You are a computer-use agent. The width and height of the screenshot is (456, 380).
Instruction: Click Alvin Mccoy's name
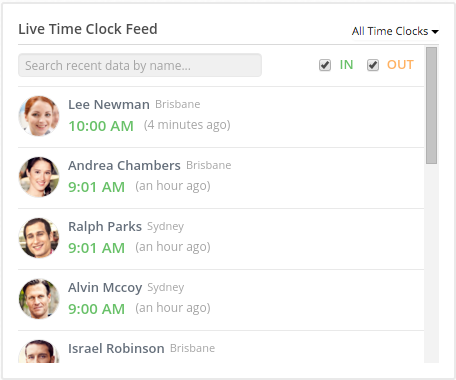click(105, 288)
